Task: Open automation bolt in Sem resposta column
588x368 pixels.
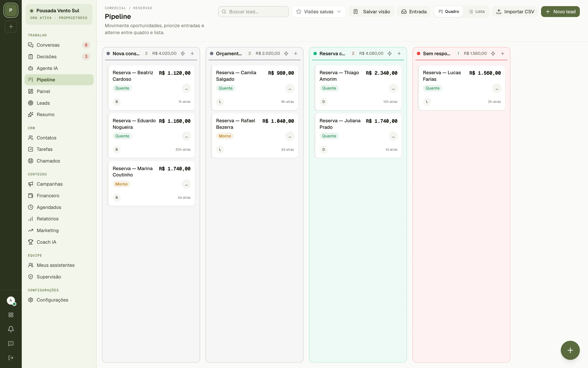Action: 493,54
